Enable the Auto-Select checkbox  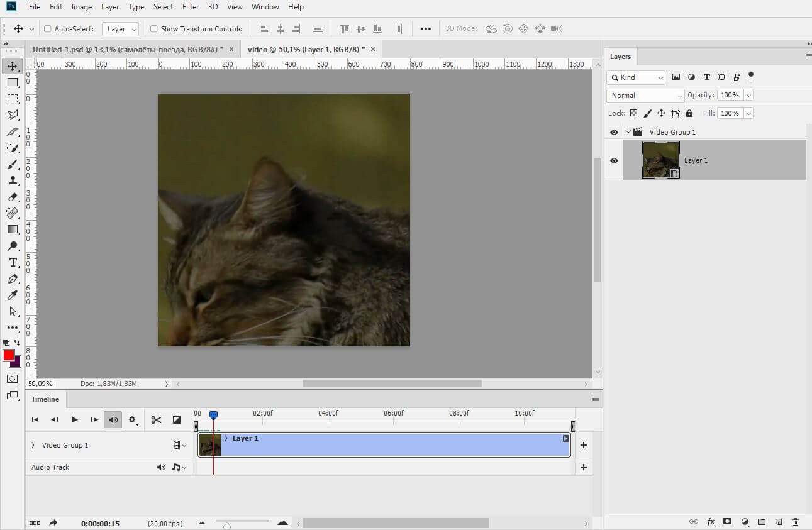point(48,29)
